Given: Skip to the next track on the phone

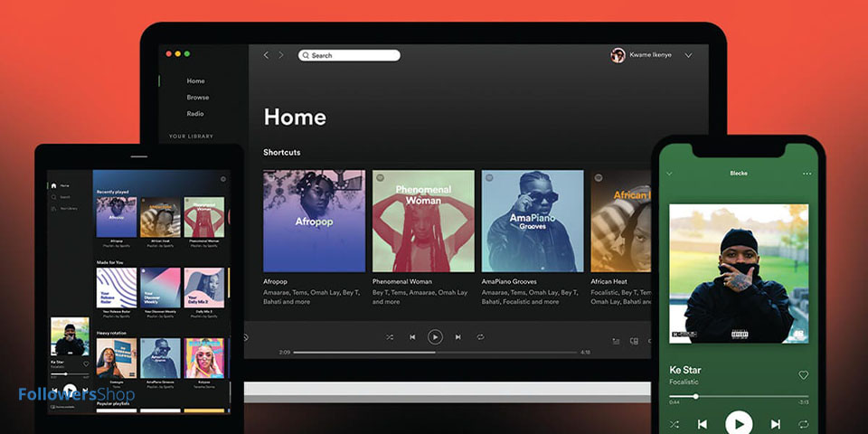Looking at the screenshot, I should [x=776, y=424].
